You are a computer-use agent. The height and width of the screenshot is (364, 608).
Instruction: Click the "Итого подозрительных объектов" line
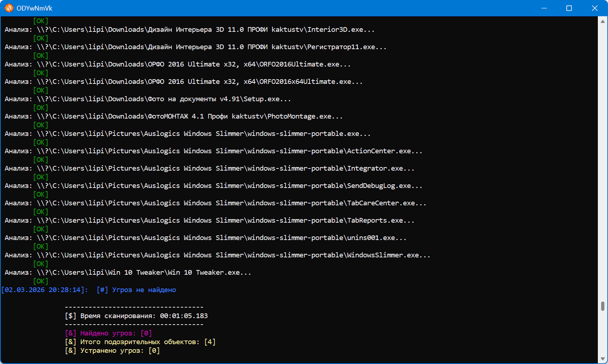(x=140, y=342)
